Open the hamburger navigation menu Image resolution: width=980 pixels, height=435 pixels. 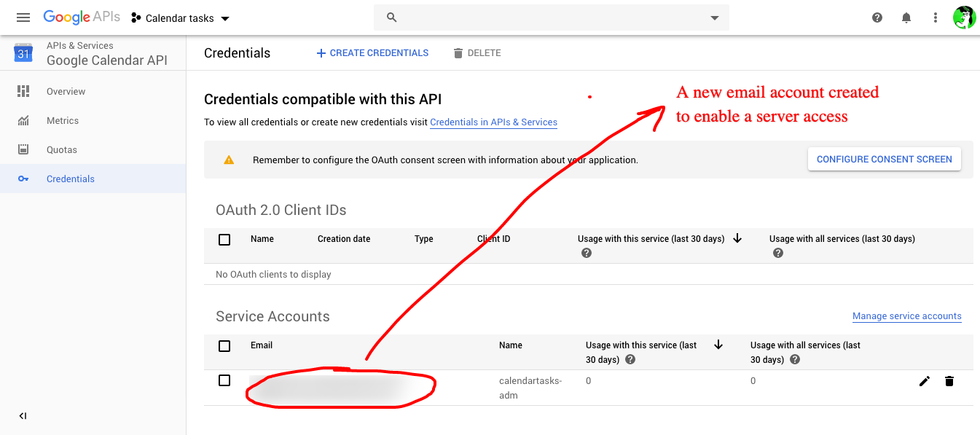coord(23,17)
